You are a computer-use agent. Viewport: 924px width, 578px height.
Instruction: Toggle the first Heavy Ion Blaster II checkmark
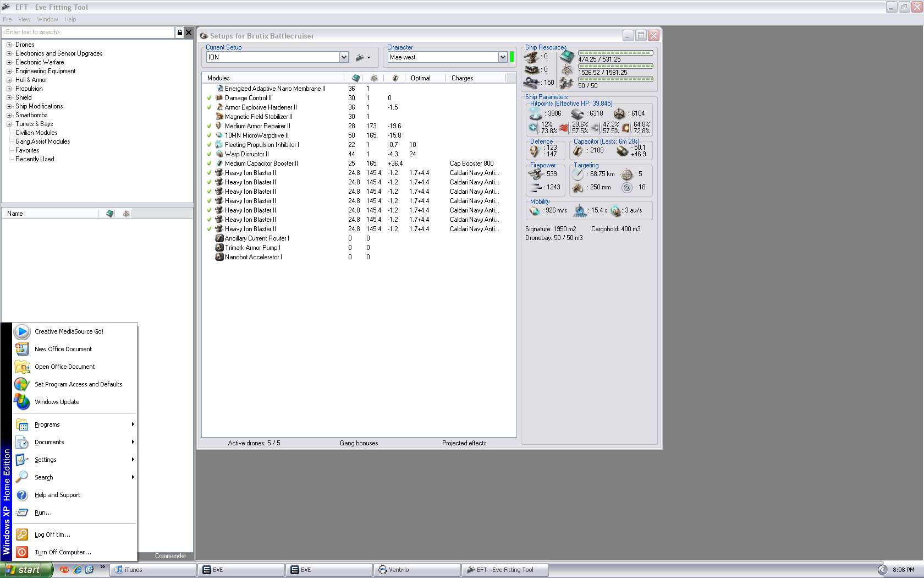209,173
